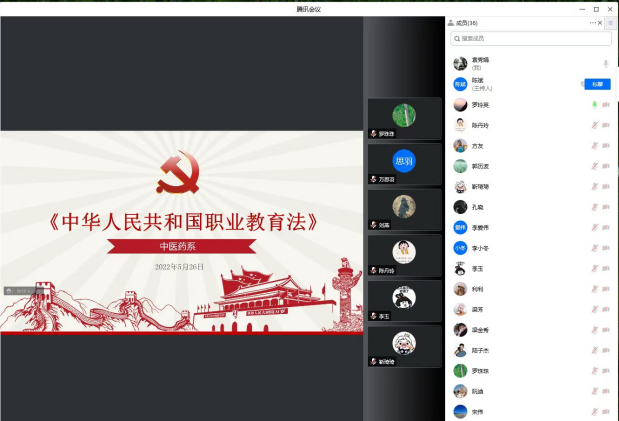The width and height of the screenshot is (619, 421).
Task: Select the bottom cartoon-avatar participant video tile
Action: 405,347
